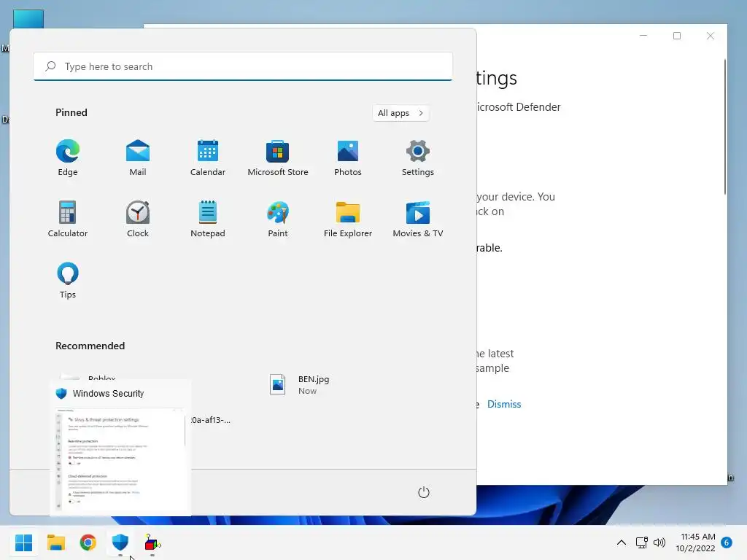This screenshot has width=747, height=560.
Task: Close the Windows Security window
Action: tap(711, 36)
